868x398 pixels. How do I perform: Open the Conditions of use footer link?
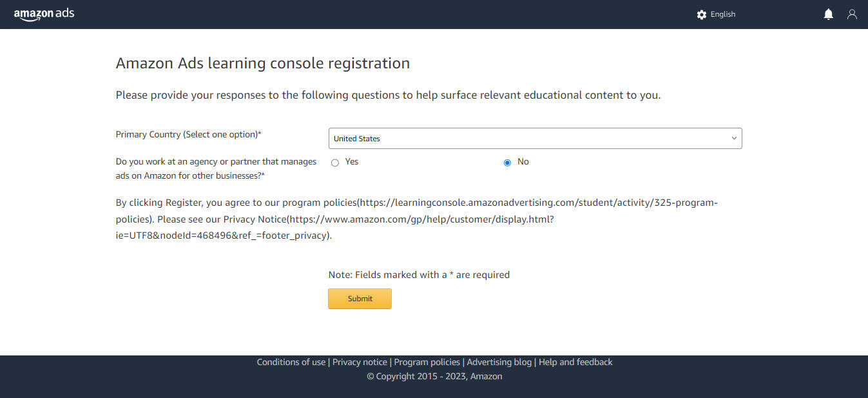click(x=291, y=362)
